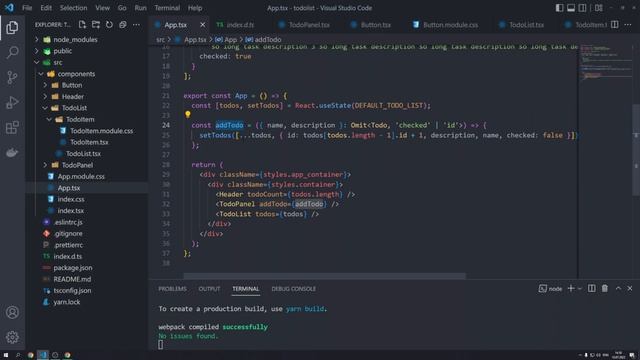This screenshot has width=640, height=360.
Task: Create a new terminal with plus icon
Action: 571,289
